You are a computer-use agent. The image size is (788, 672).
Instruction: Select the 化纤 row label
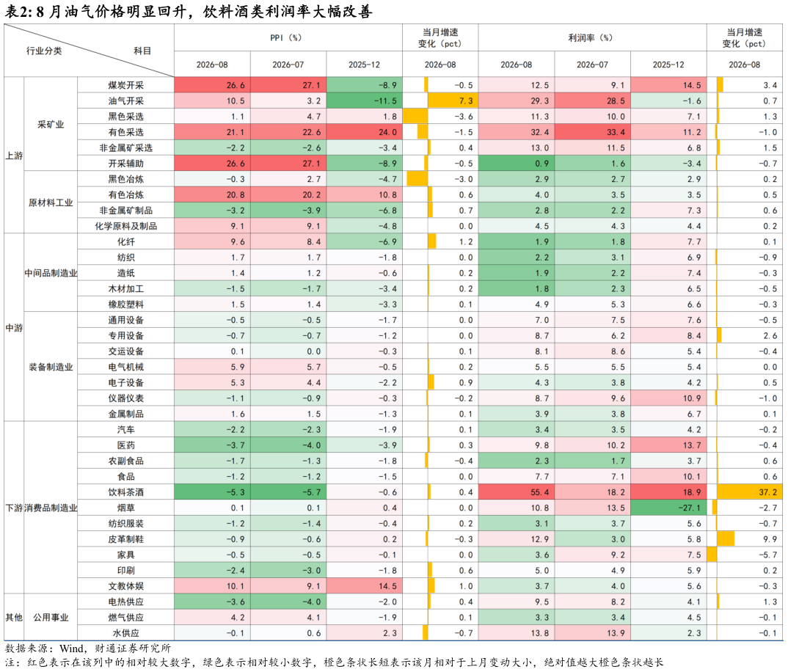coord(126,241)
